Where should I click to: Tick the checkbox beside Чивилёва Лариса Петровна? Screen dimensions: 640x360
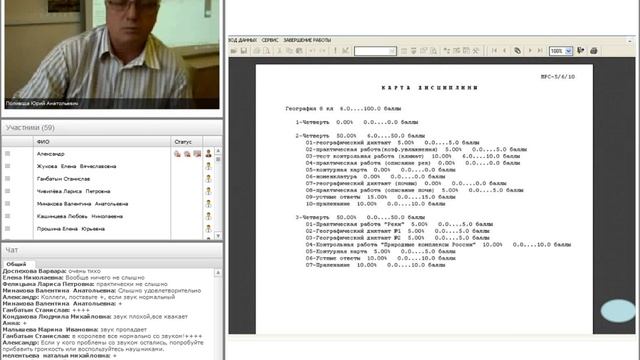pyautogui.click(x=7, y=191)
